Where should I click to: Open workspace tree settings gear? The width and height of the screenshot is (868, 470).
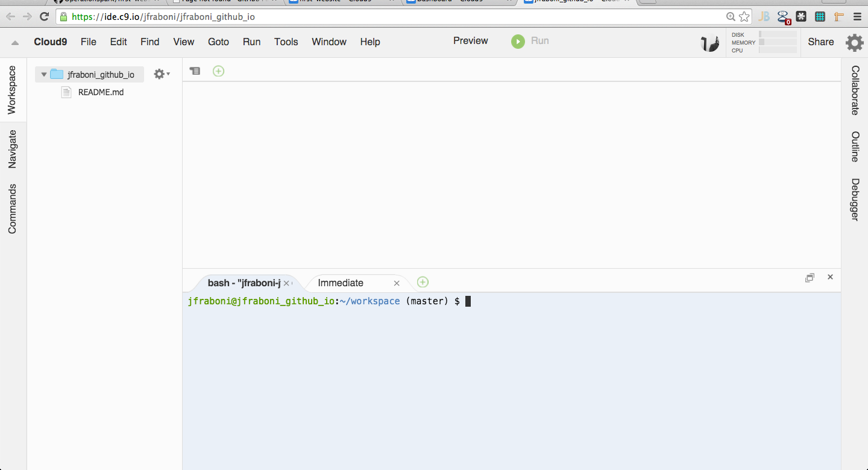point(162,74)
